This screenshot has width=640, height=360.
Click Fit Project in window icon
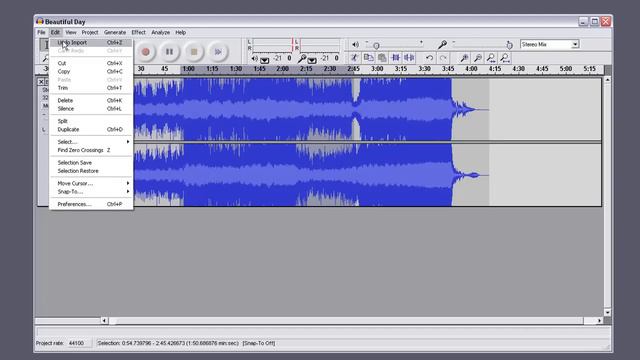pos(505,58)
